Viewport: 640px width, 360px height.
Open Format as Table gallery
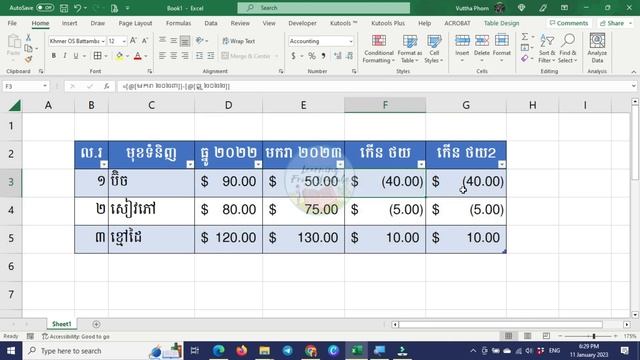pyautogui.click(x=409, y=49)
